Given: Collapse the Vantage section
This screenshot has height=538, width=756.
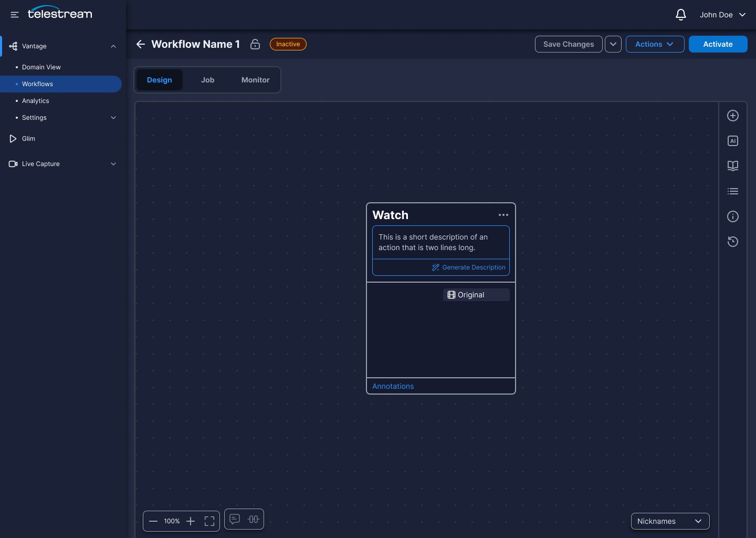Looking at the screenshot, I should tap(113, 46).
